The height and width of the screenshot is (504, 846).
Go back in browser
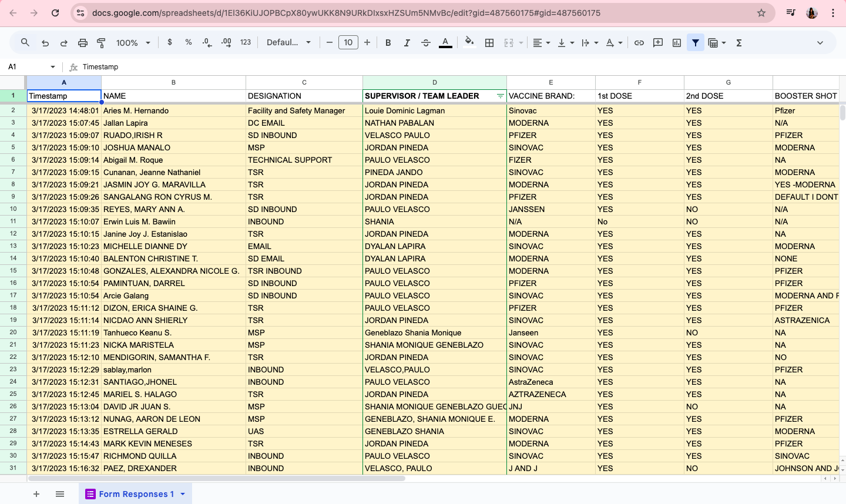(x=13, y=13)
